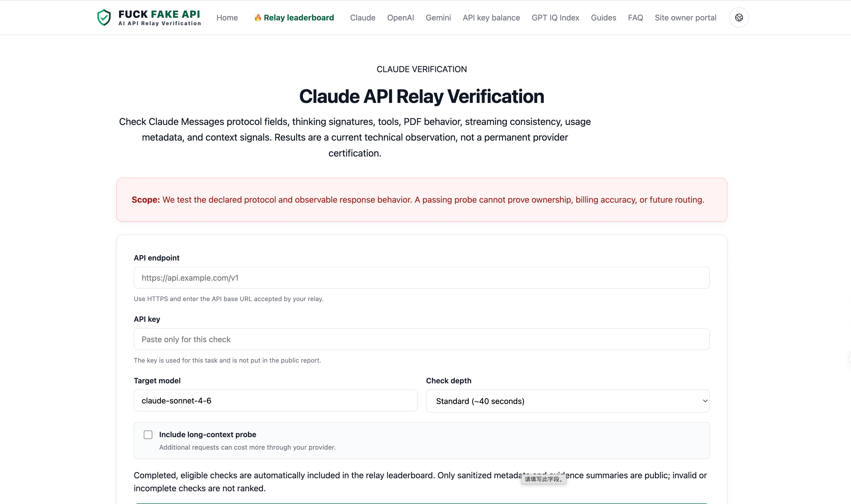This screenshot has height=504, width=851.
Task: Open the GPT IQ Index page
Action: [x=555, y=18]
